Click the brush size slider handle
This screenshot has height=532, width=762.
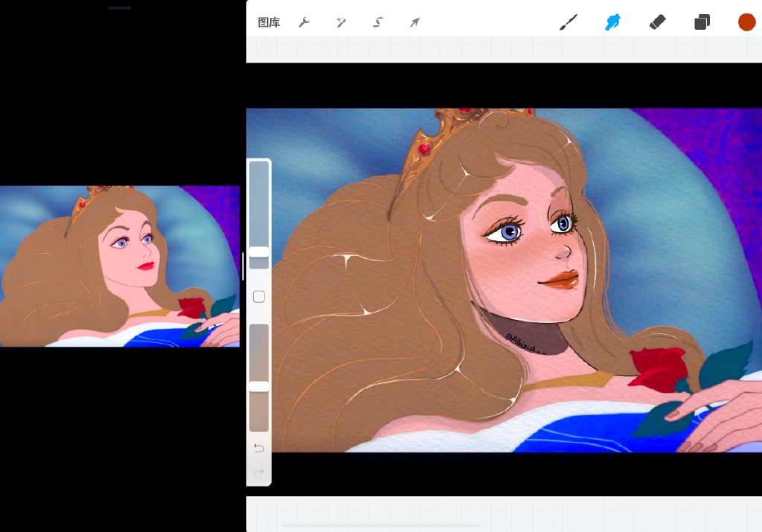[x=259, y=252]
